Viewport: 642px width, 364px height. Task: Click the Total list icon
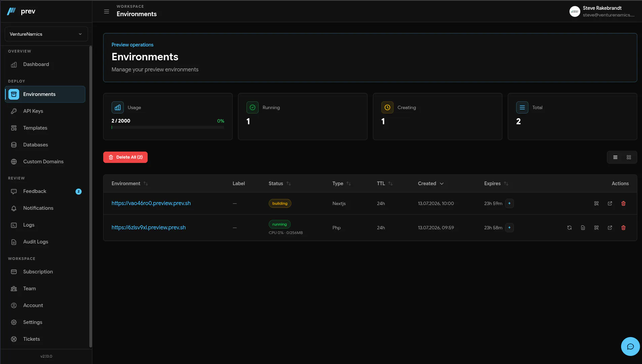522,107
